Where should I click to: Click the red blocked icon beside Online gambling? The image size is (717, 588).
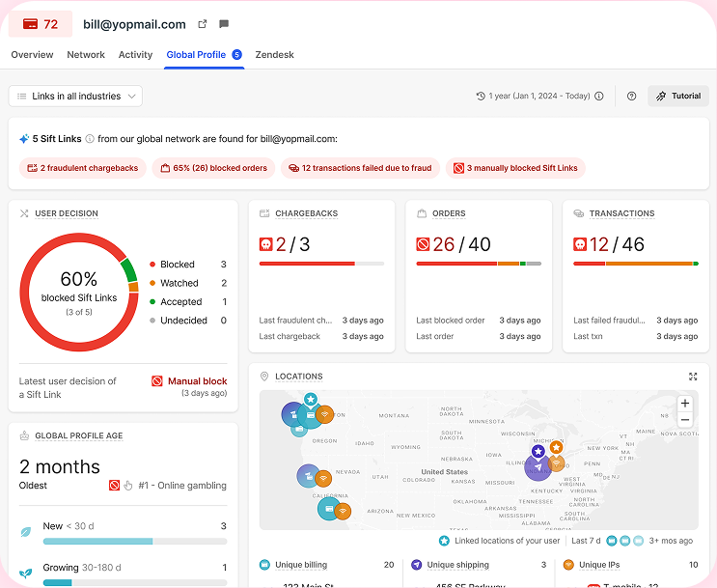114,485
